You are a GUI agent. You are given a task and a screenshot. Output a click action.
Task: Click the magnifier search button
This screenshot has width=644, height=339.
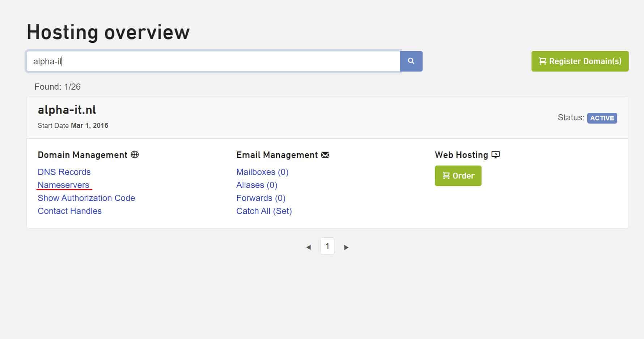tap(411, 61)
